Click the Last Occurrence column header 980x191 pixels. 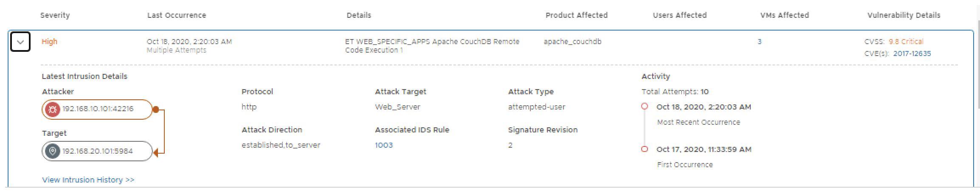176,15
